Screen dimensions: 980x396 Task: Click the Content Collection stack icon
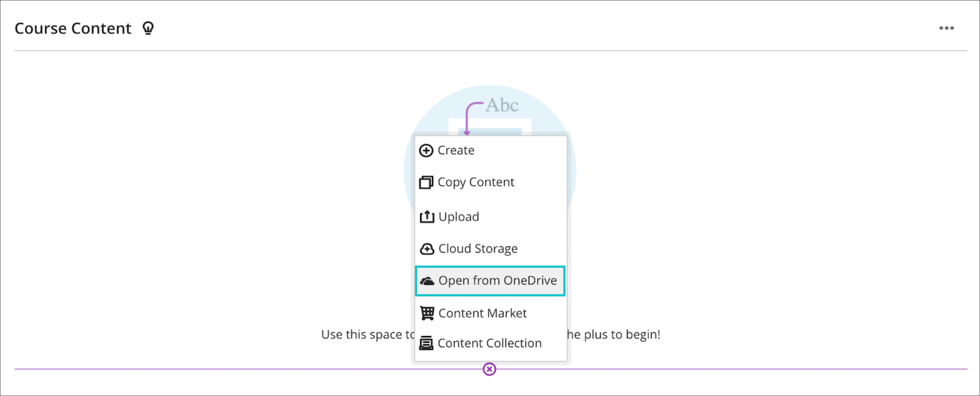point(426,343)
